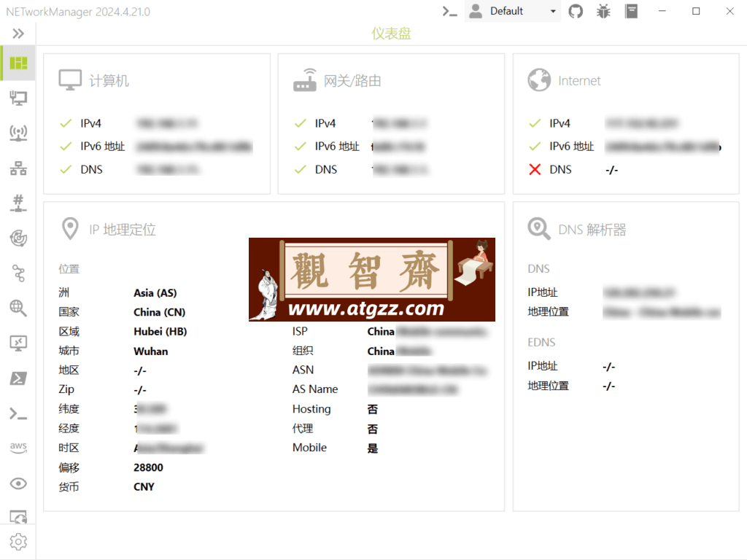Open PuTTY terminal prompt sidebar icon
The image size is (747, 560).
point(18,414)
